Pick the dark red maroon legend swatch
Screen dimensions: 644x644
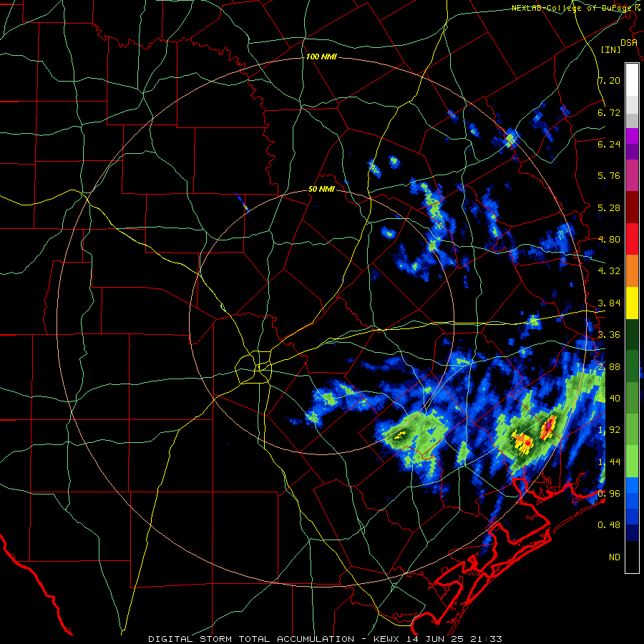[x=632, y=208]
